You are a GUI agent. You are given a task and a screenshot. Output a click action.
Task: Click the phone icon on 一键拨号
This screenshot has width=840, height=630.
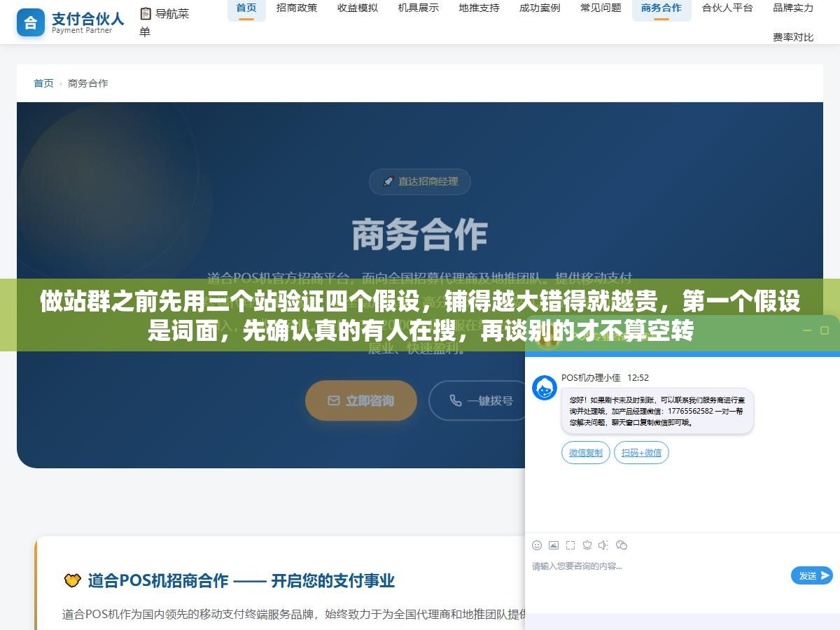coord(456,400)
